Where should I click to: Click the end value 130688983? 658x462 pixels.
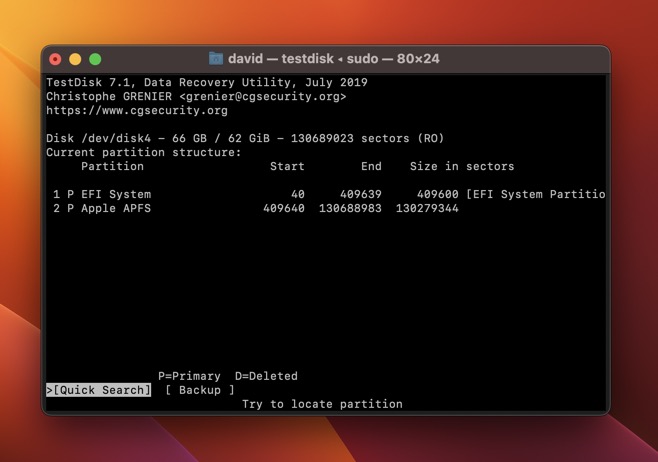(x=350, y=209)
